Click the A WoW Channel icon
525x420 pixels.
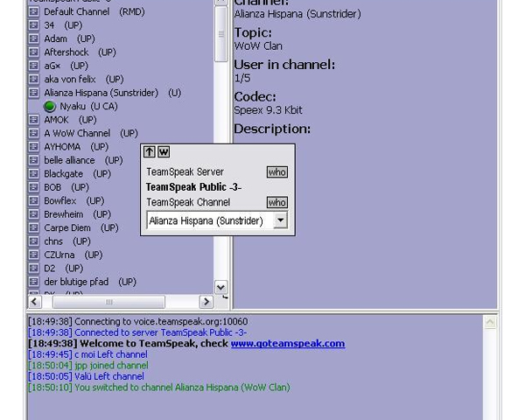point(33,133)
